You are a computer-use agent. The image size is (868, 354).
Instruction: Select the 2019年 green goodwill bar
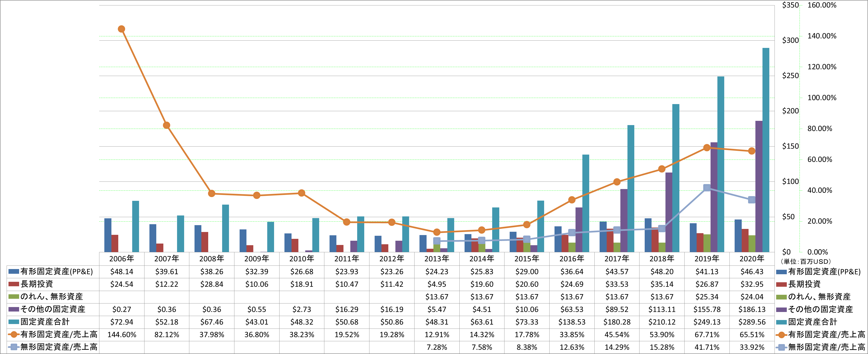(x=707, y=243)
